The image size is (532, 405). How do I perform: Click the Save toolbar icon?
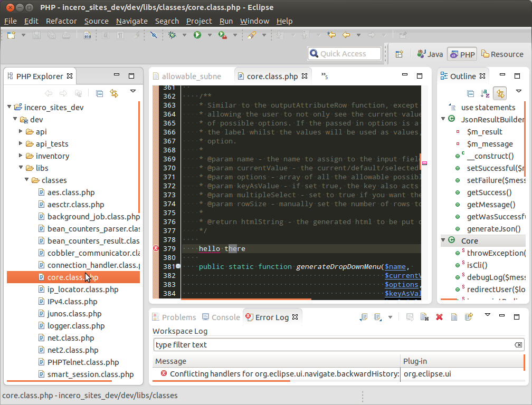point(36,35)
